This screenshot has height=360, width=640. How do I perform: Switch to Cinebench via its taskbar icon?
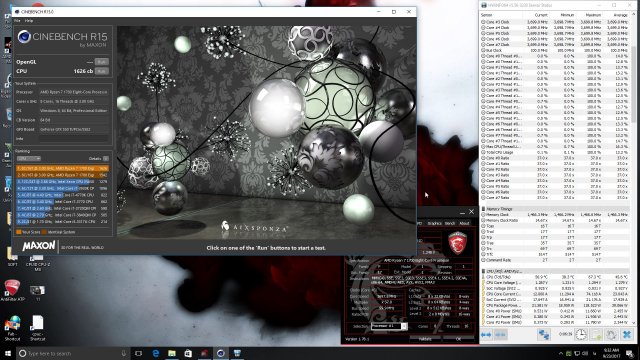click(221, 353)
